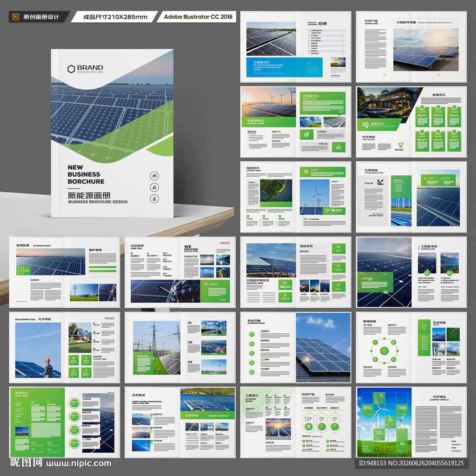Screen dimensions: 476x476
Task: Click the 智能光伏 gear-person icon
Action: (365, 124)
